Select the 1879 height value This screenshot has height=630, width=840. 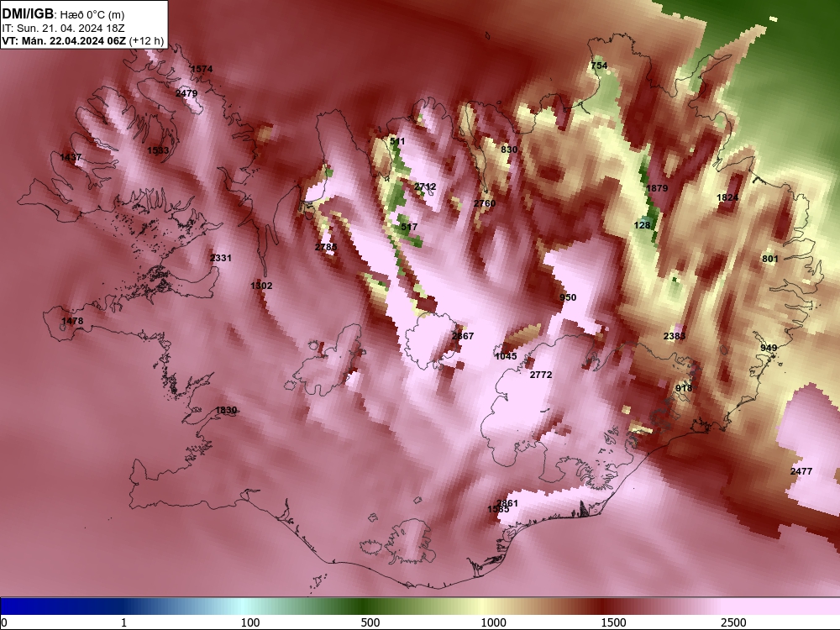coord(657,188)
